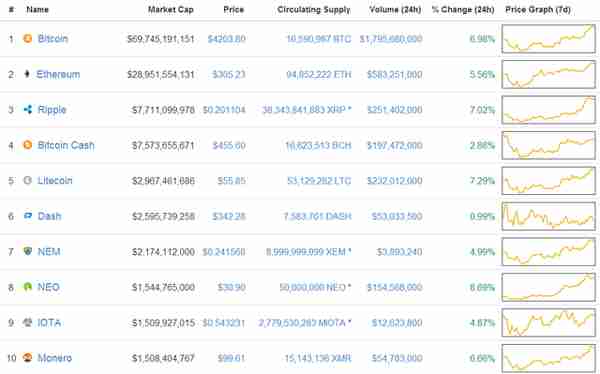Sort by Volume (24h) column header
The height and width of the screenshot is (374, 600).
(x=395, y=10)
